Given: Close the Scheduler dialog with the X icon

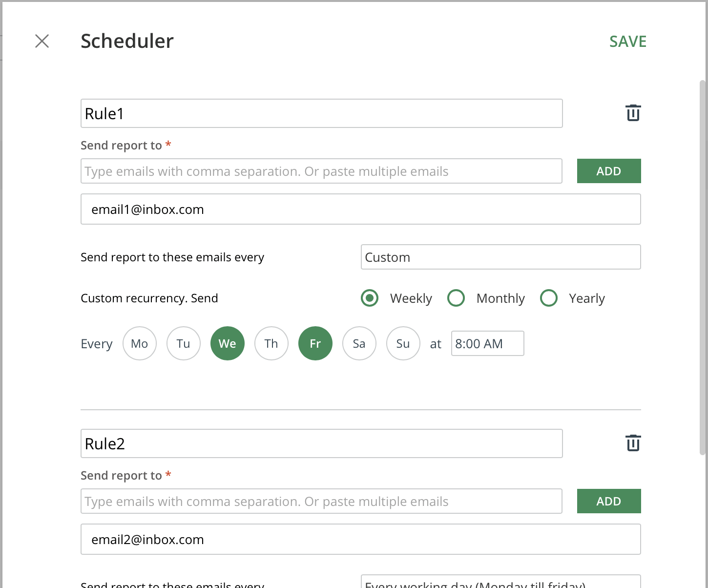Looking at the screenshot, I should tap(42, 41).
